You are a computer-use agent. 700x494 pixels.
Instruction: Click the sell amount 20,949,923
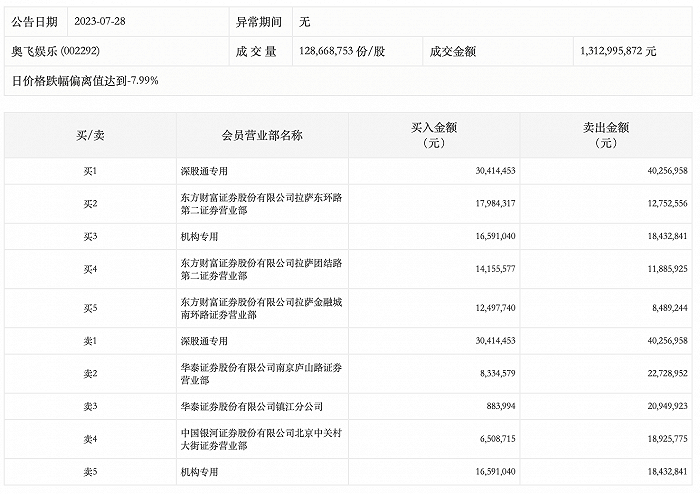click(656, 406)
